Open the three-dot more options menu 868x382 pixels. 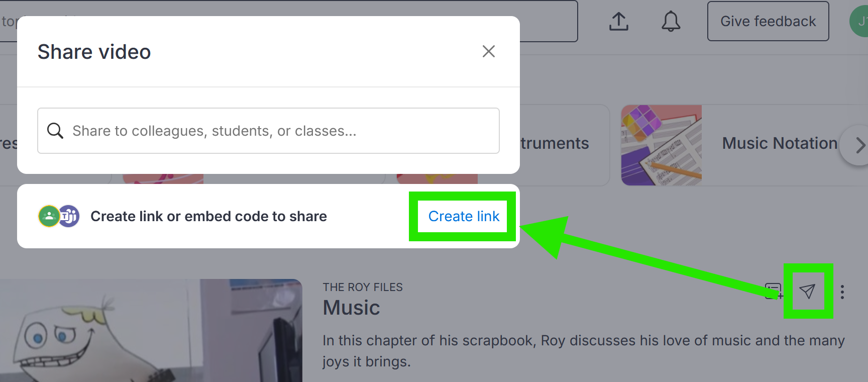click(x=842, y=292)
